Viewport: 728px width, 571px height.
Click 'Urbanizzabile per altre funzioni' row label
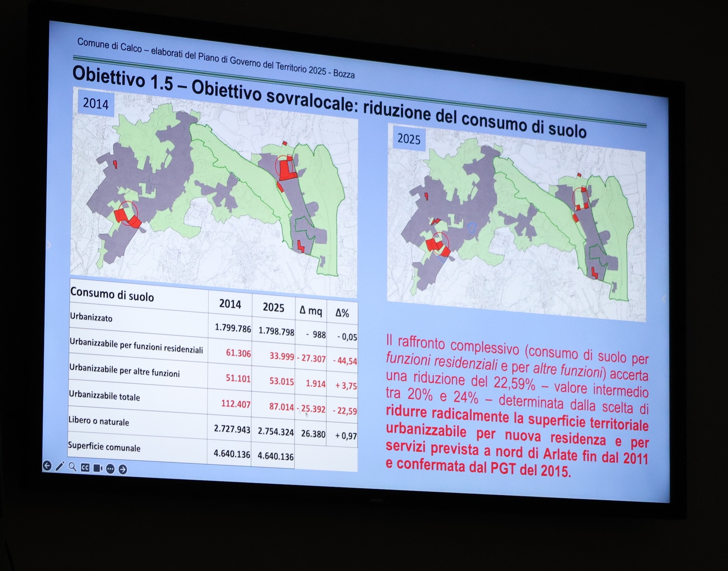click(x=124, y=370)
